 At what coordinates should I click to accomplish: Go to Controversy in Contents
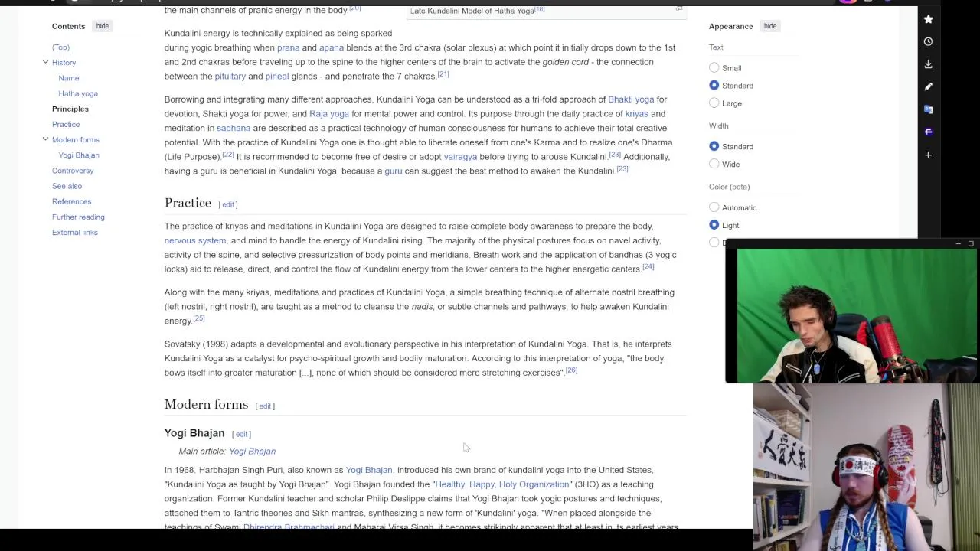[73, 171]
